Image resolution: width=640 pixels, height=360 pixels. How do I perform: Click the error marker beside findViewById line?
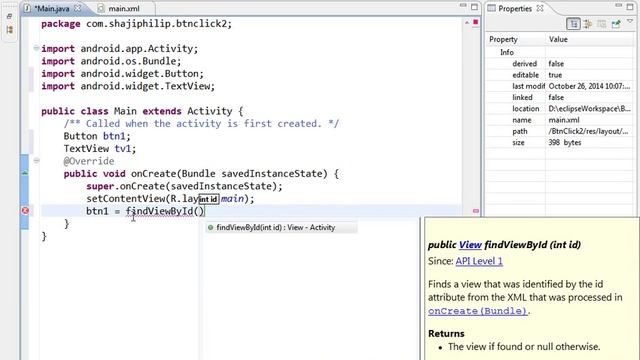[x=25, y=211]
